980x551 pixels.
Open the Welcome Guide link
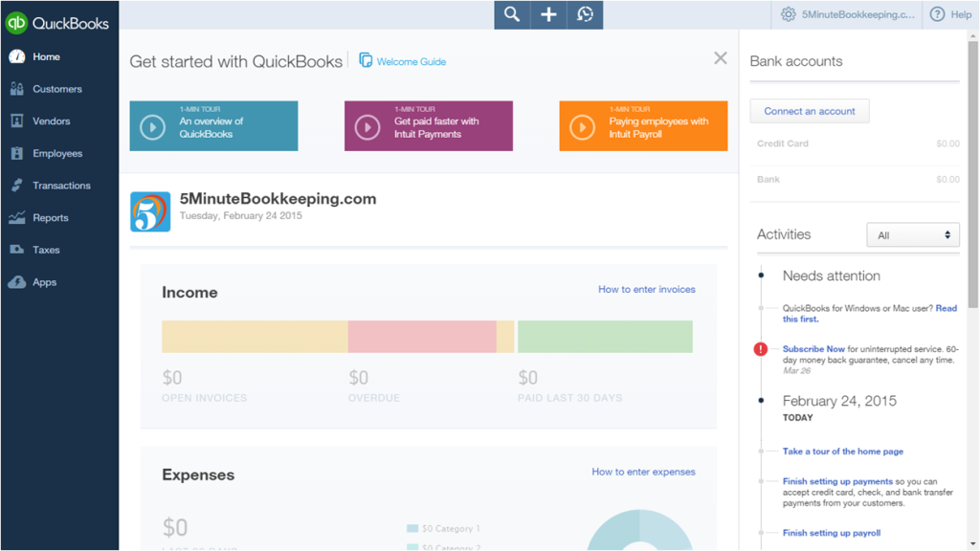point(412,62)
